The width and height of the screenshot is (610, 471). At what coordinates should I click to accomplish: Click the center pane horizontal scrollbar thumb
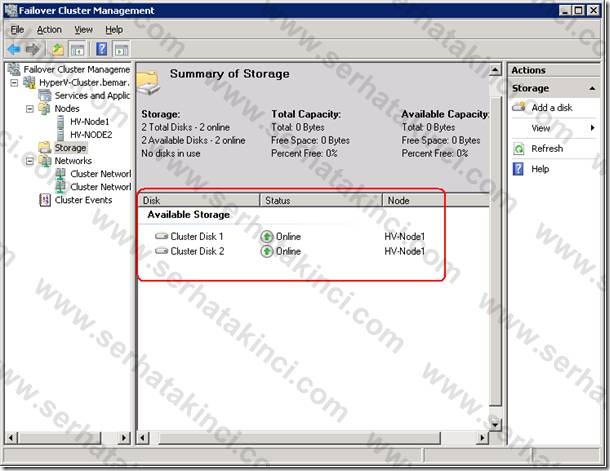click(300, 438)
